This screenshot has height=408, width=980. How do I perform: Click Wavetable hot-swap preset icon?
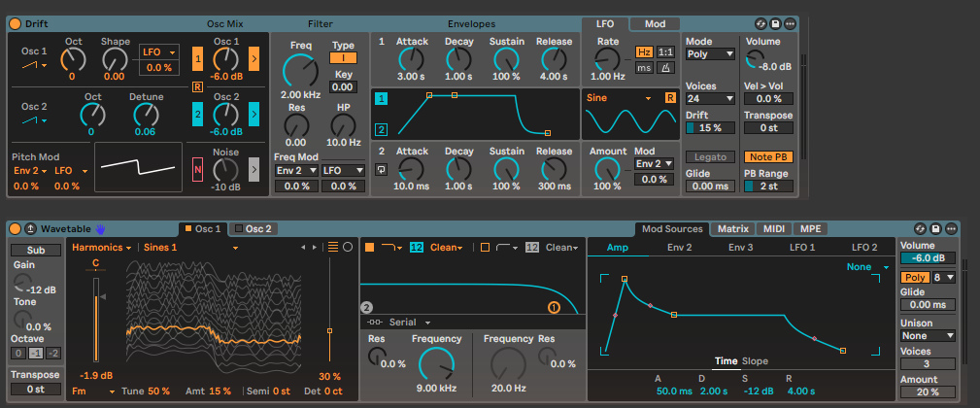point(920,228)
